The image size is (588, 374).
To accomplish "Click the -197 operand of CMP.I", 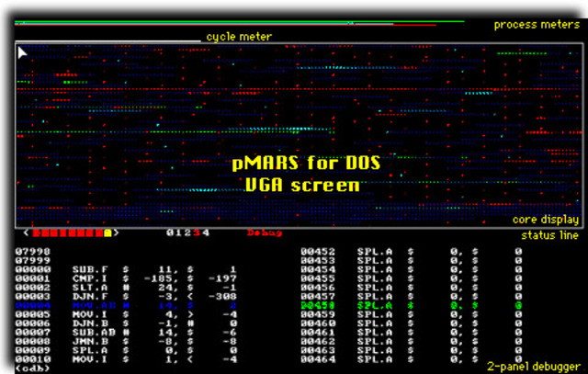I will tap(222, 278).
